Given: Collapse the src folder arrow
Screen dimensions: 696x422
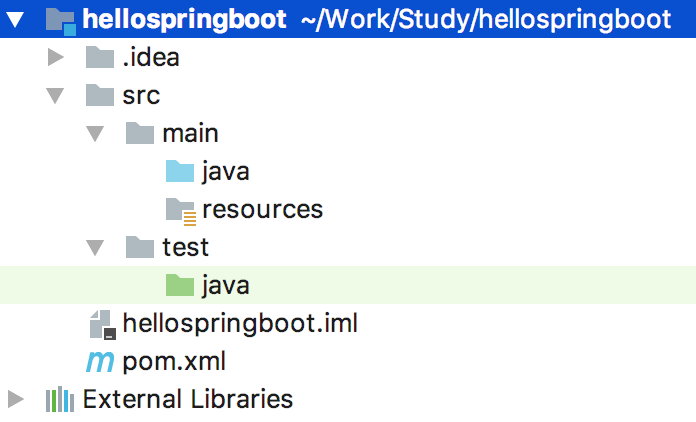Looking at the screenshot, I should tap(56, 96).
